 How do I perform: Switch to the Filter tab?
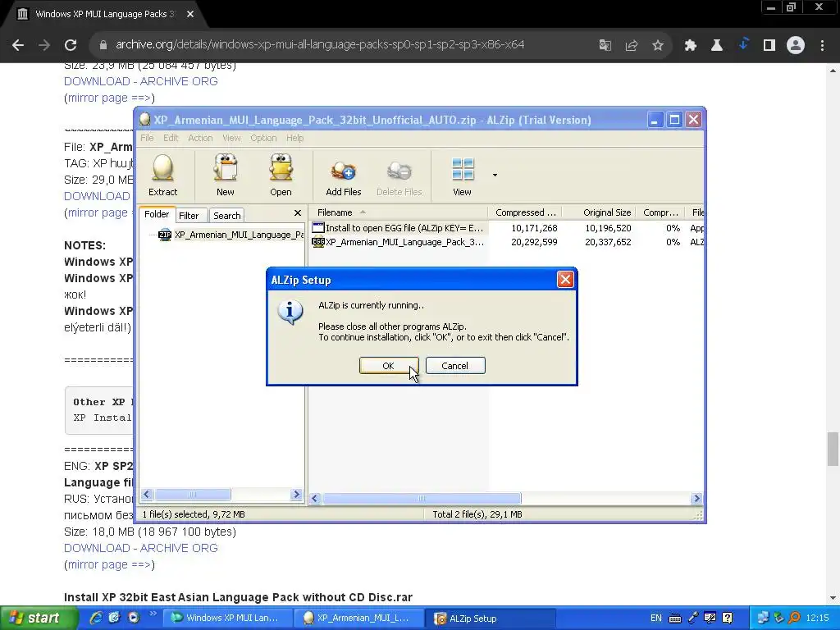coord(189,216)
